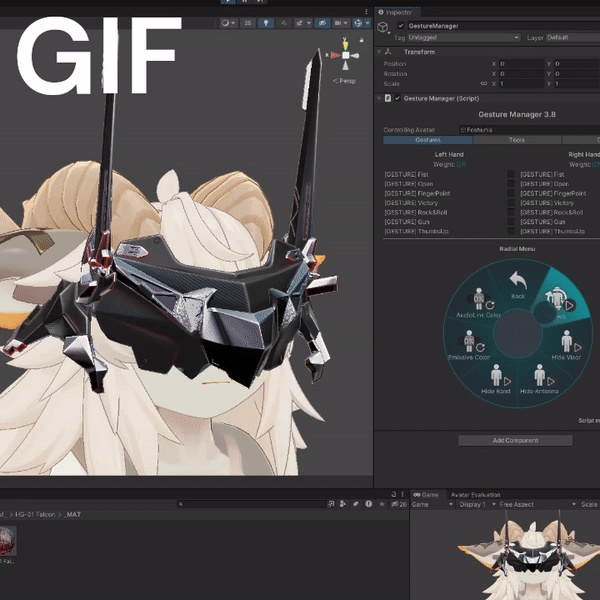The width and height of the screenshot is (600, 600).
Task: Click the Y axis cone on orientation gizmo
Action: click(346, 44)
